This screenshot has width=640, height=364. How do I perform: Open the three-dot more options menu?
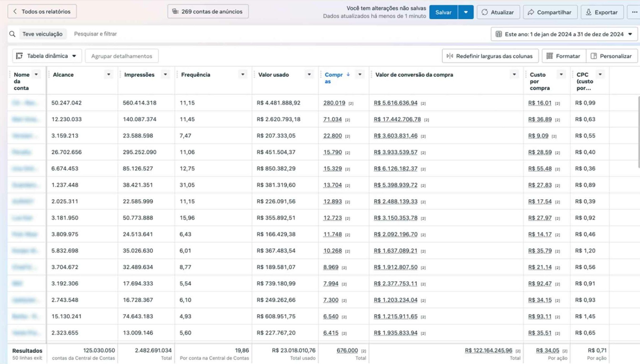634,12
